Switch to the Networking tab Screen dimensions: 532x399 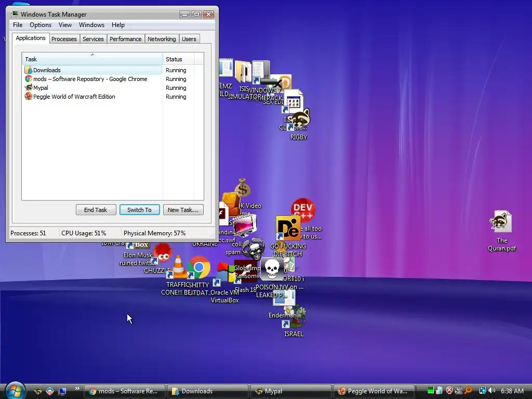coord(162,39)
